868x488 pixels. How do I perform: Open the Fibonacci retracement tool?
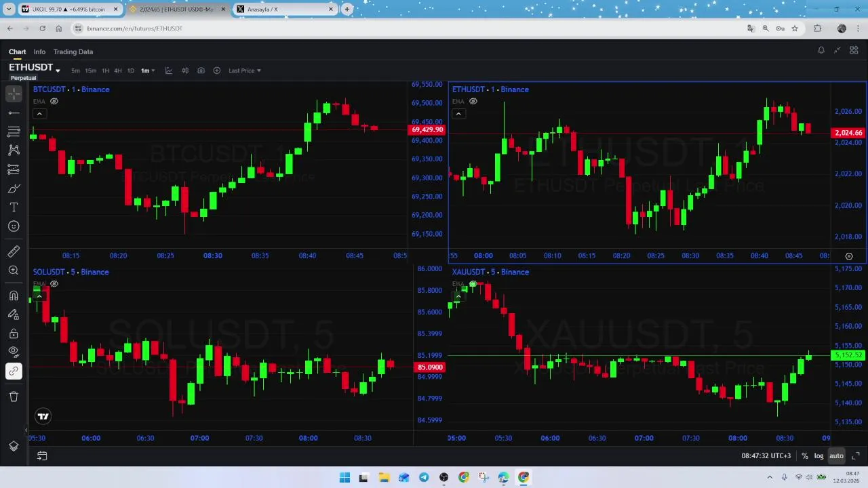pyautogui.click(x=14, y=131)
